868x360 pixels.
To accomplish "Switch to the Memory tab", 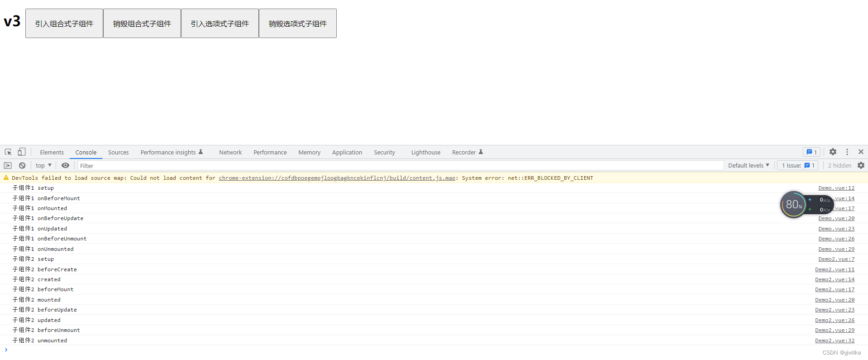I will (310, 153).
